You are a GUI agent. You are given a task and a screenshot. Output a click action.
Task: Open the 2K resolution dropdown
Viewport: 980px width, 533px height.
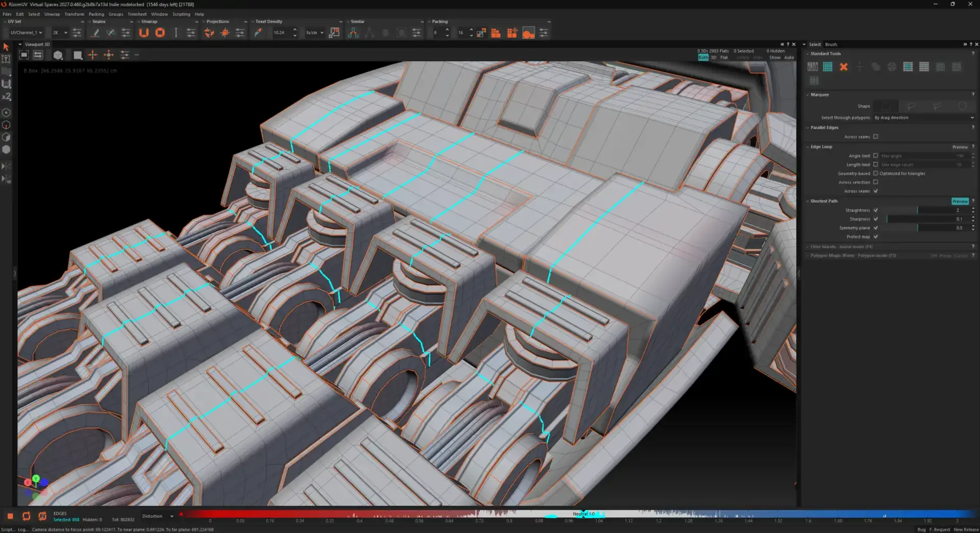click(x=60, y=33)
